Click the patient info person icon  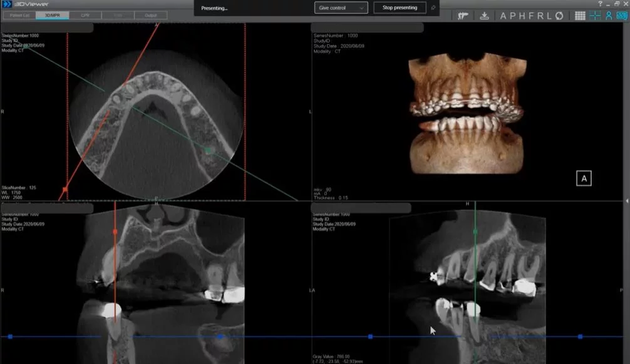click(608, 16)
